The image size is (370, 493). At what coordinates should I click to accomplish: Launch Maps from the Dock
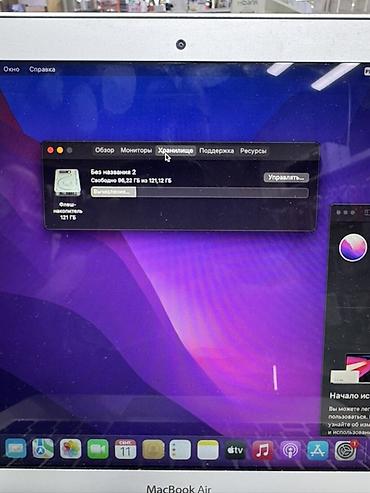pyautogui.click(x=43, y=449)
